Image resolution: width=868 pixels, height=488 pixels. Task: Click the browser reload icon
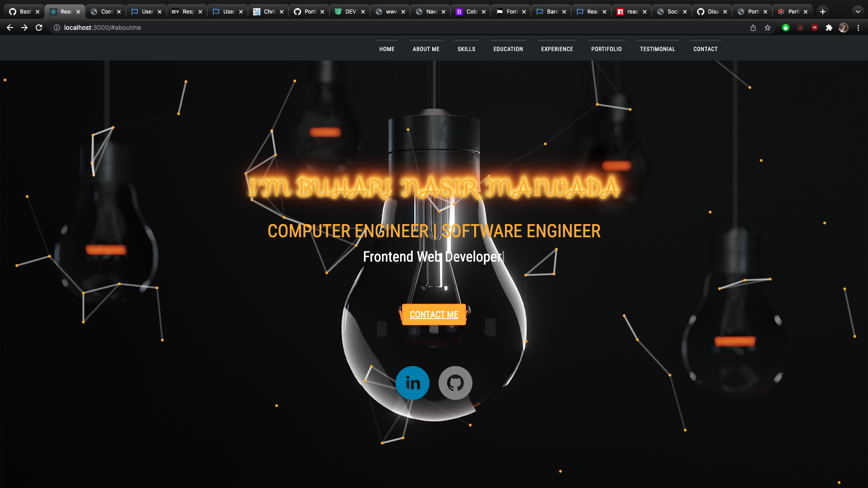coord(39,28)
